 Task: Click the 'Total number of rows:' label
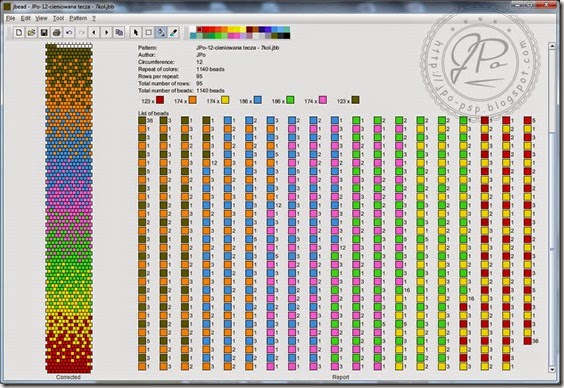coord(164,83)
